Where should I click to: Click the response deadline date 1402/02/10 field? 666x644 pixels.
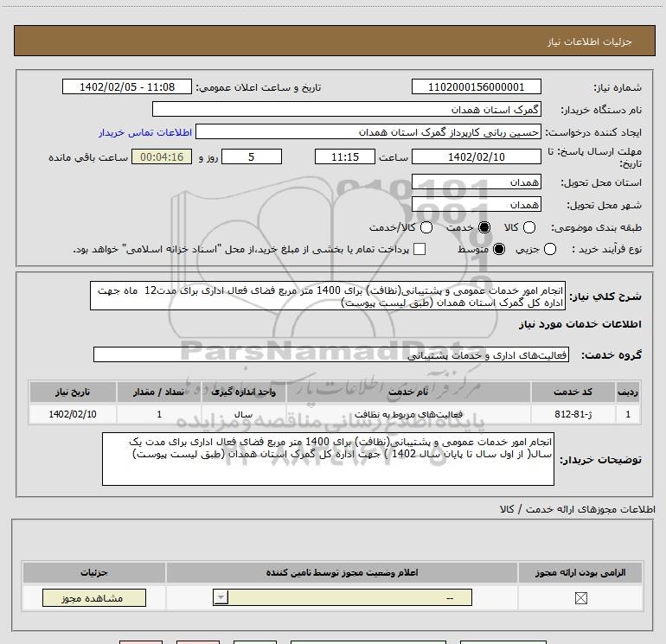click(476, 156)
